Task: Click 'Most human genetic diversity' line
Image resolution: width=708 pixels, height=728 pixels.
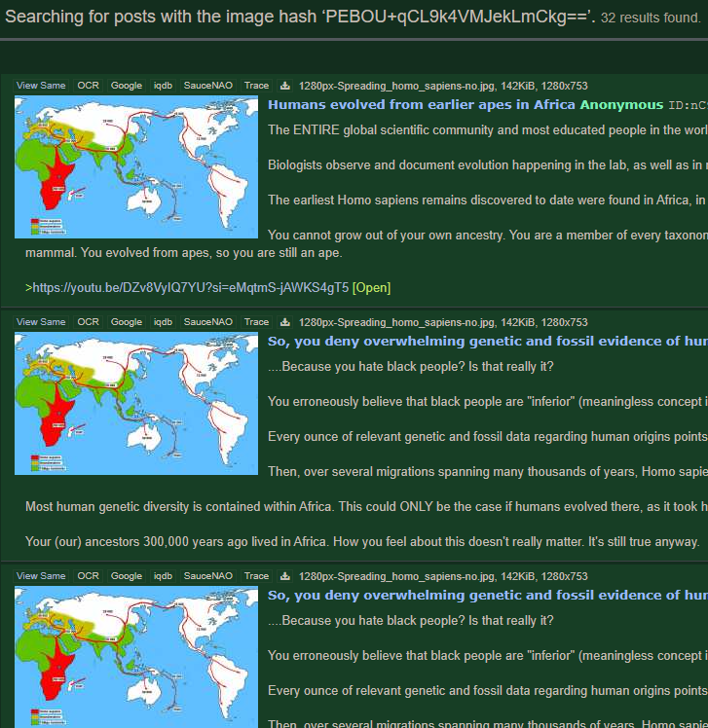Action: tap(366, 506)
